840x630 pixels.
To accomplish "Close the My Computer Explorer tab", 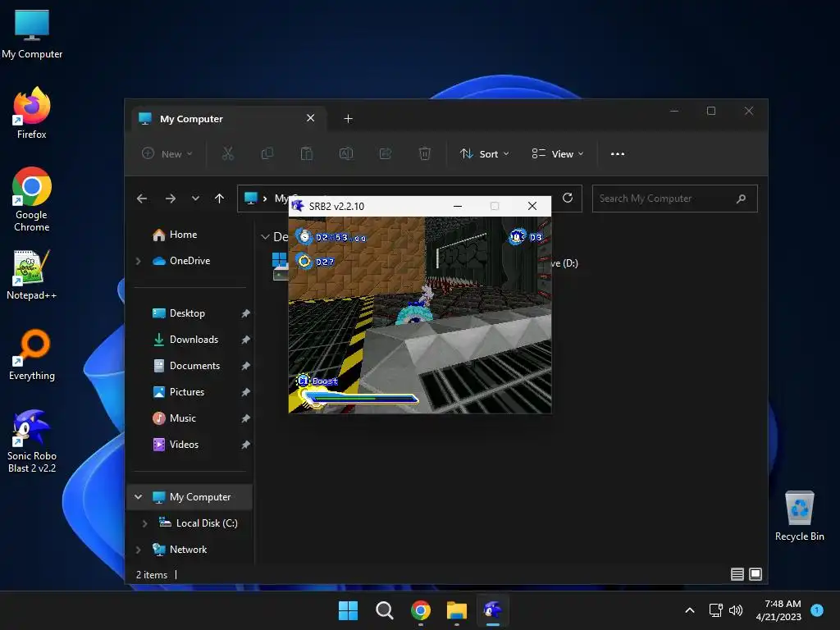I will click(x=310, y=118).
